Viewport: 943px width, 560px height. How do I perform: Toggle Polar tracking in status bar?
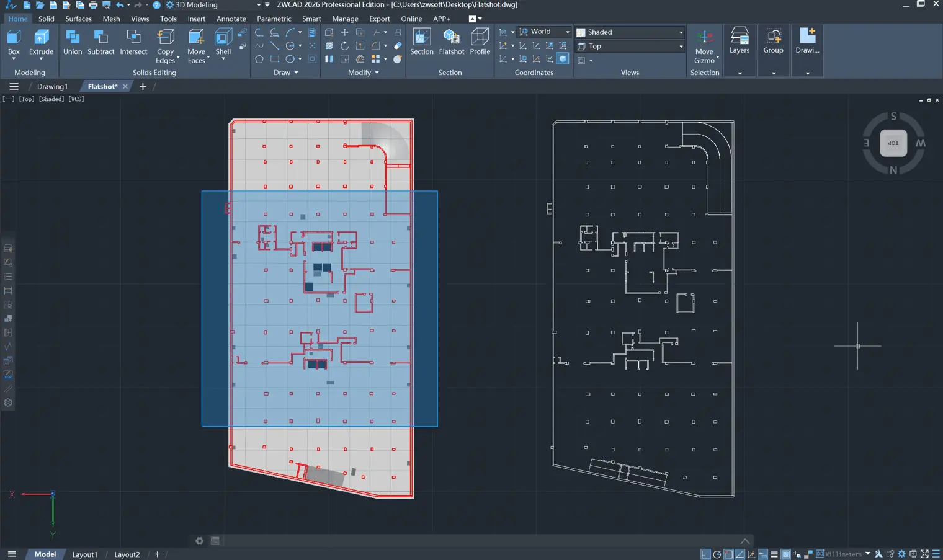[717, 554]
